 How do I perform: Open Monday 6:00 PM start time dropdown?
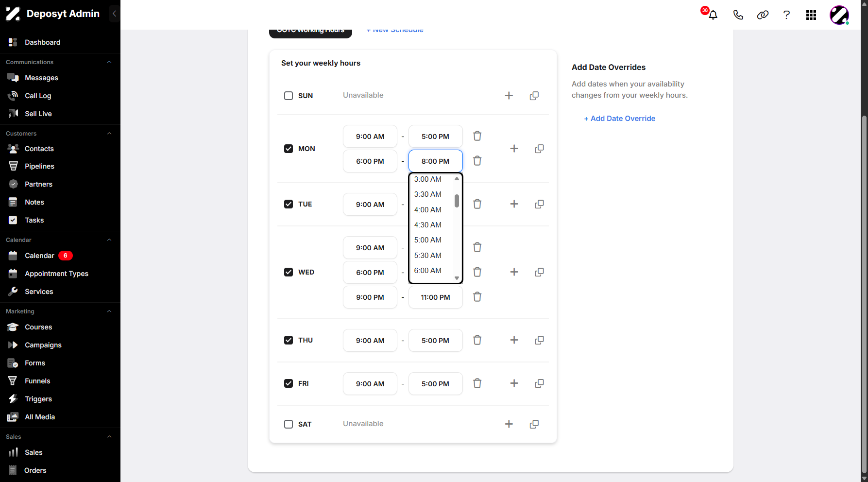[370, 161]
